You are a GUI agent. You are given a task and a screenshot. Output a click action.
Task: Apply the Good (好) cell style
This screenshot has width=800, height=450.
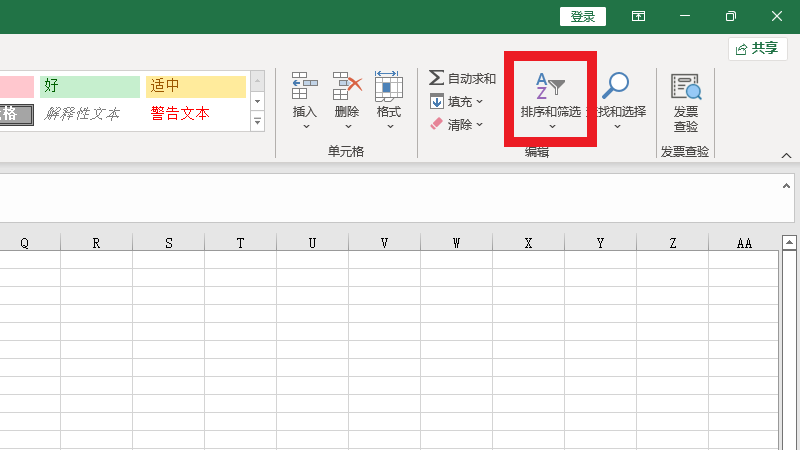point(90,86)
